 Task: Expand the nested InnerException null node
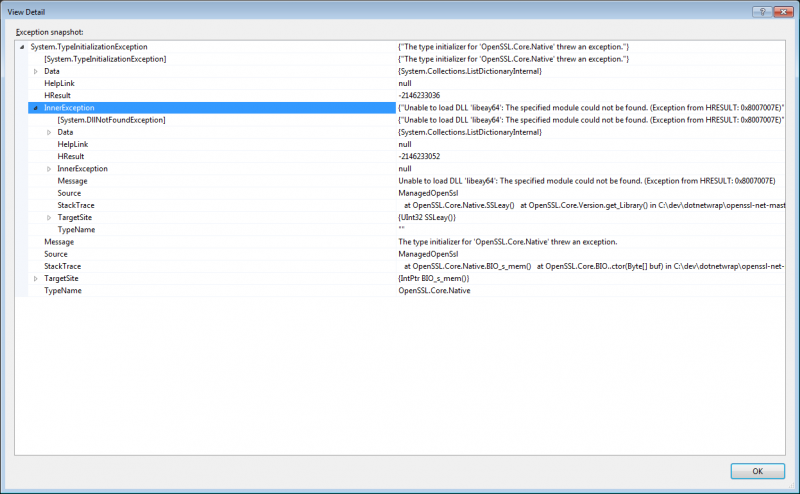pyautogui.click(x=49, y=169)
